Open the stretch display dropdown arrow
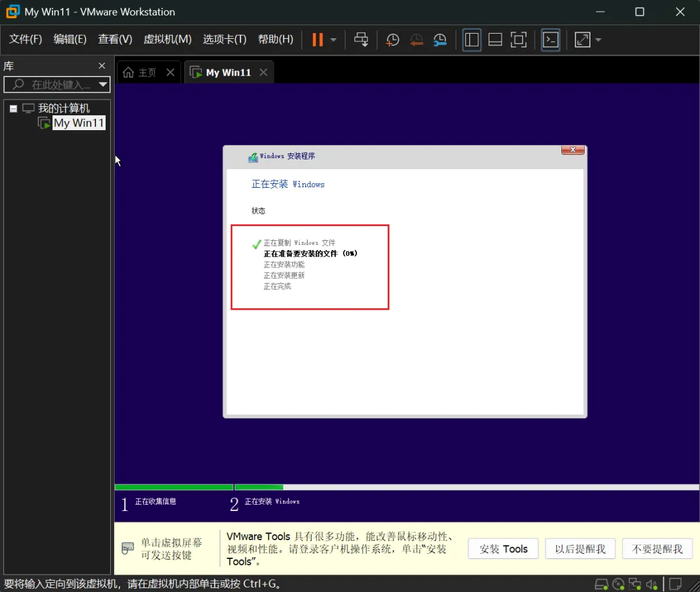This screenshot has height=592, width=700. click(598, 40)
